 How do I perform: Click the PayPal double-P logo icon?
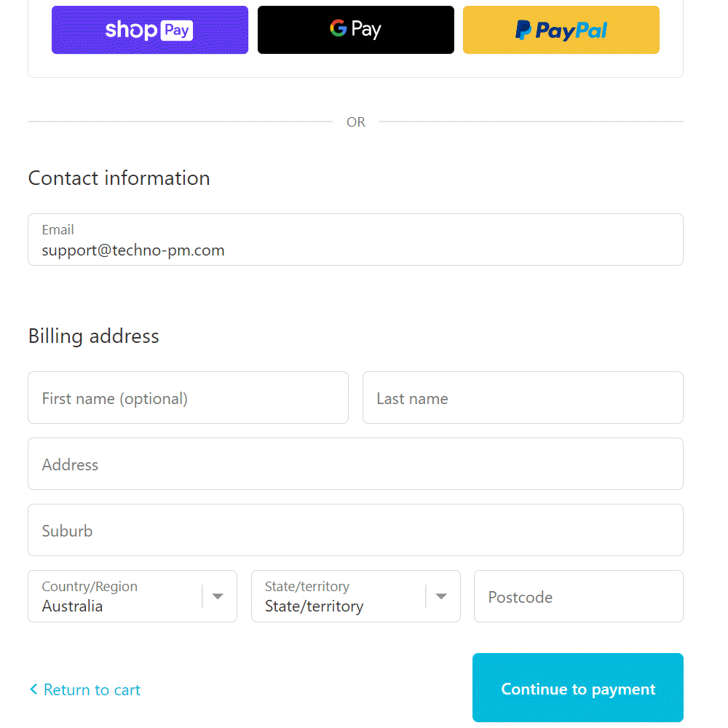[523, 30]
